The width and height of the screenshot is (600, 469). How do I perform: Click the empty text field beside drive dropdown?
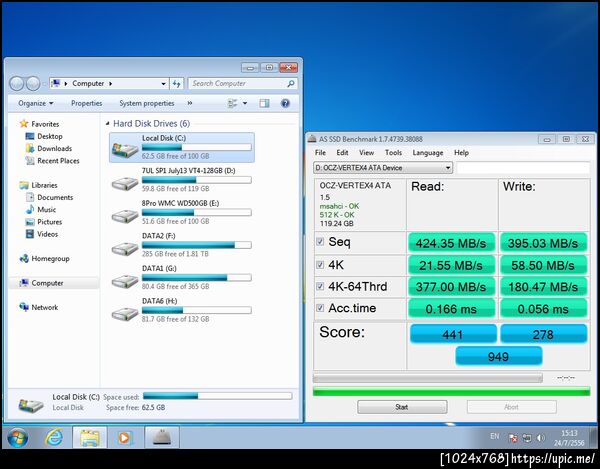523,168
